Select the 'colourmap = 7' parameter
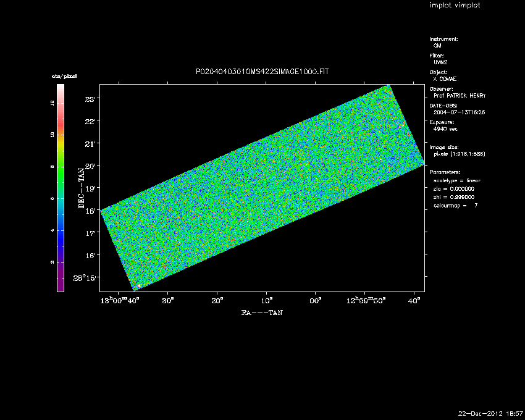The width and height of the screenshot is (525, 420). [455, 205]
